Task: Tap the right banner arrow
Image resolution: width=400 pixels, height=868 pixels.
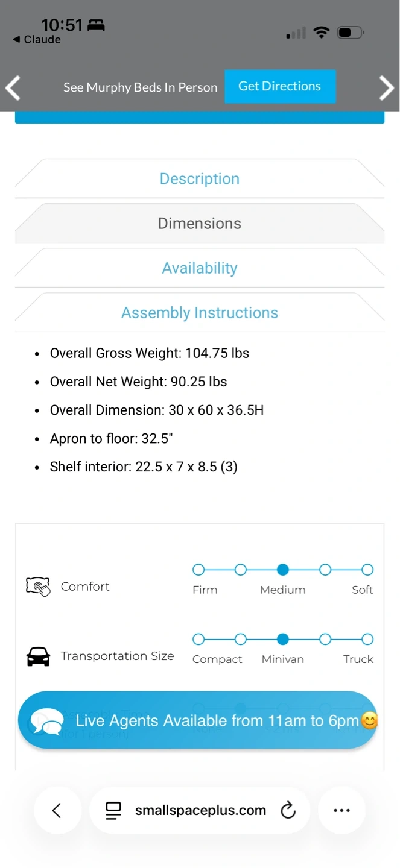Action: coord(386,88)
